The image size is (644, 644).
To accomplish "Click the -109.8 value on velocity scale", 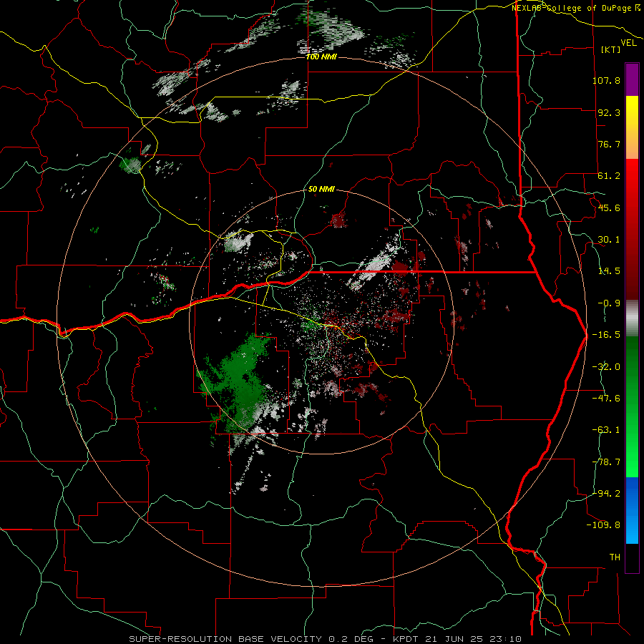I will pos(603,525).
